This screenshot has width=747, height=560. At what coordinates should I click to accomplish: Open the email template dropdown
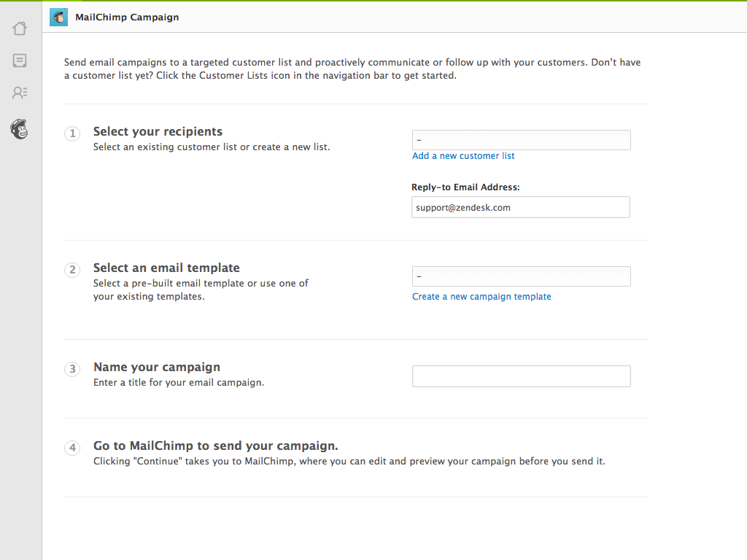tap(521, 276)
